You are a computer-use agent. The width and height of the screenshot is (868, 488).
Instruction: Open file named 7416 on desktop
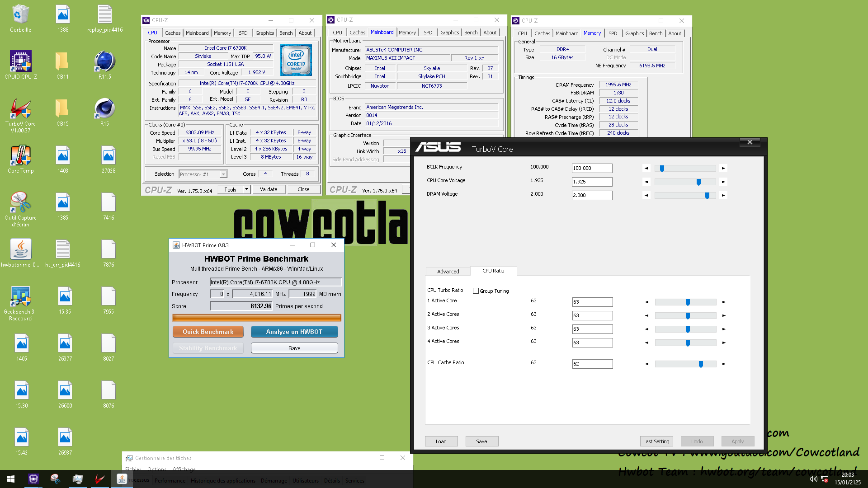click(108, 206)
